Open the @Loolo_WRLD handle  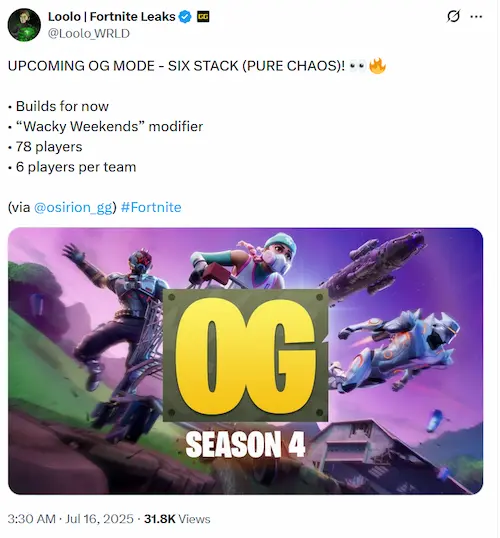(89, 33)
